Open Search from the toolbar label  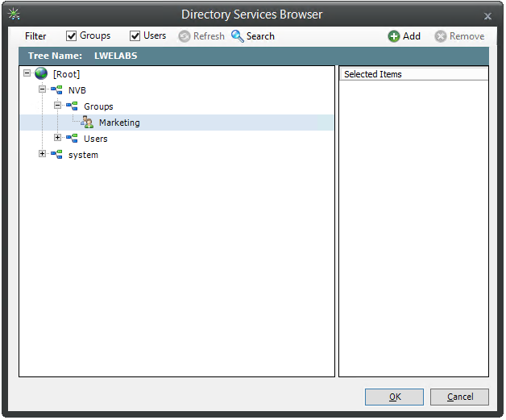(260, 36)
